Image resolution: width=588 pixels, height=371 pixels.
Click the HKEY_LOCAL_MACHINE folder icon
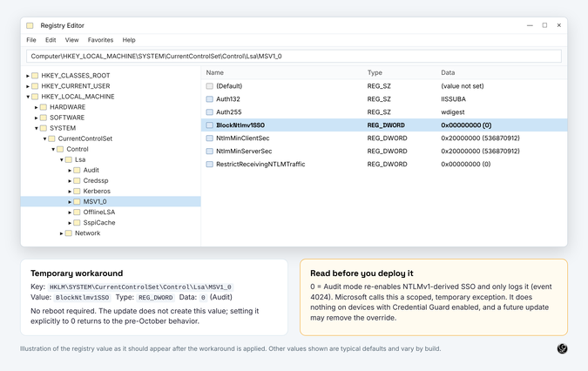(35, 97)
